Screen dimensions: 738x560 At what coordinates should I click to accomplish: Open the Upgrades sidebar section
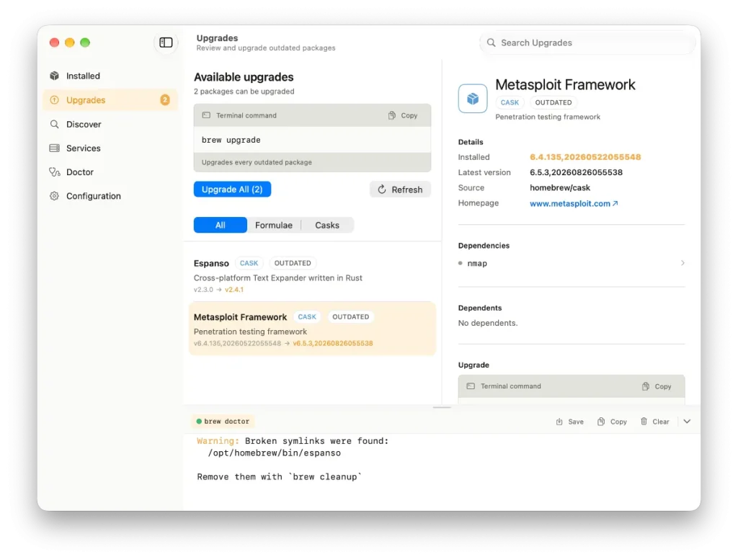coord(110,99)
